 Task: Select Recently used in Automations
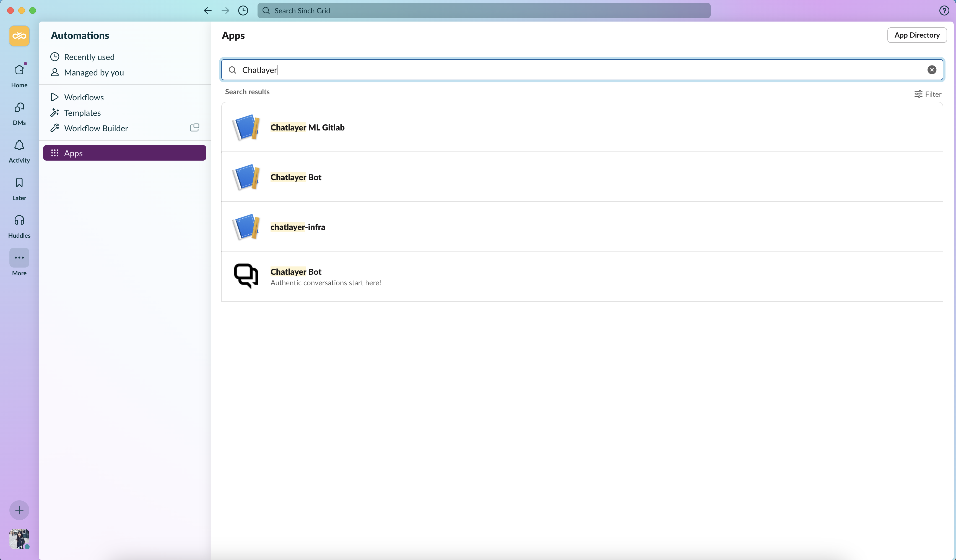[x=89, y=57]
